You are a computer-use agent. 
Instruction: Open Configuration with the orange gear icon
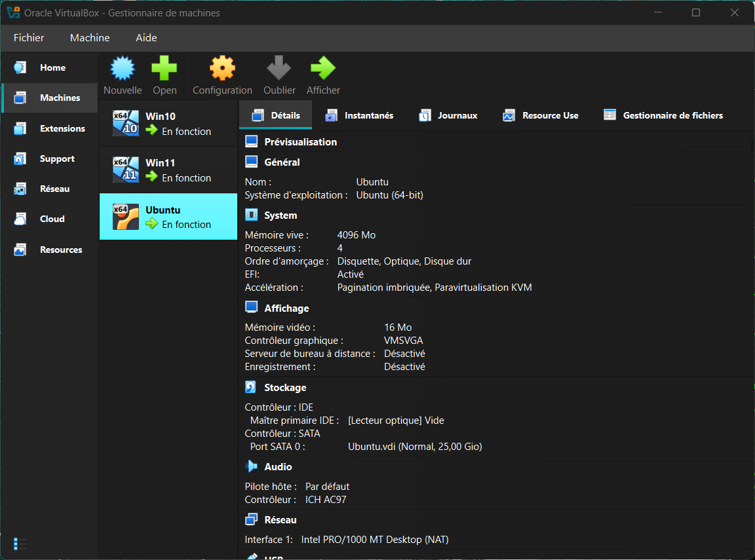(x=222, y=69)
